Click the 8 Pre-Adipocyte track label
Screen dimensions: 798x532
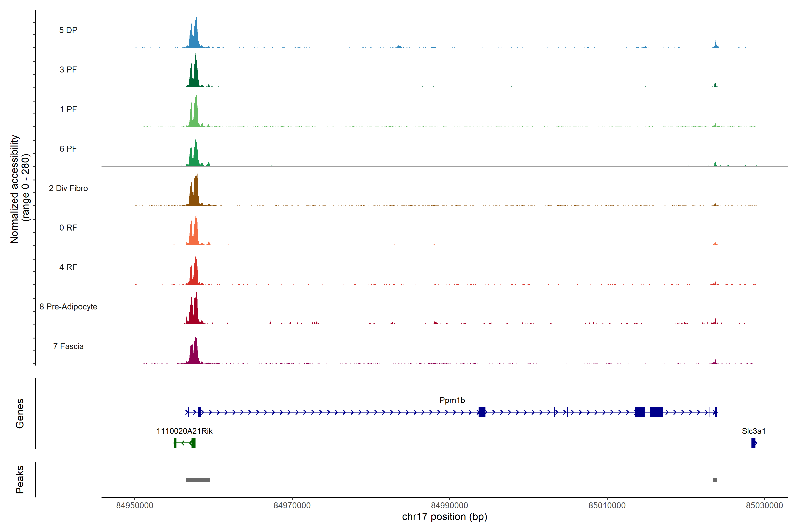68,307
